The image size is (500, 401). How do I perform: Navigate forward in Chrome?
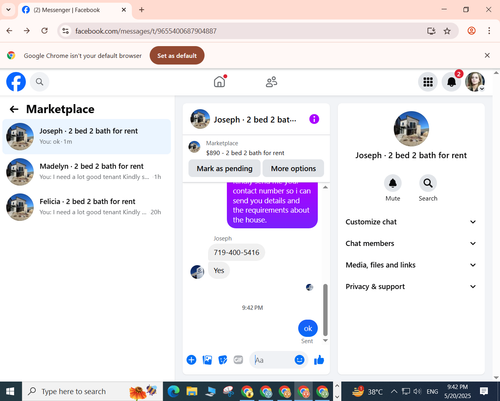pos(27,31)
